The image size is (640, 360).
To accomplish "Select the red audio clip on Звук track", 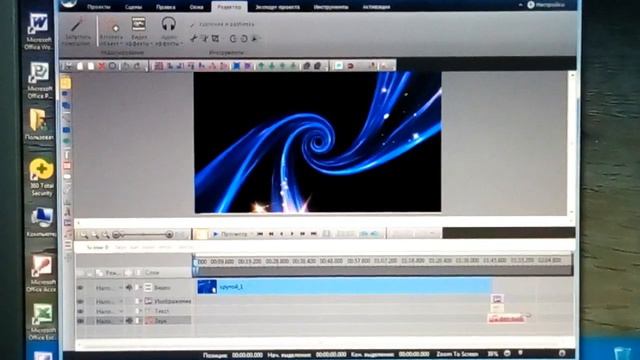I will (x=507, y=318).
